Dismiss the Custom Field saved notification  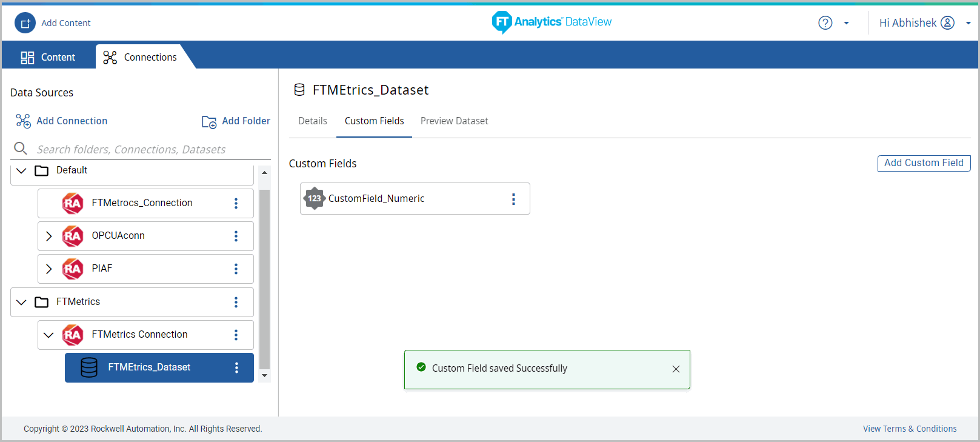676,369
